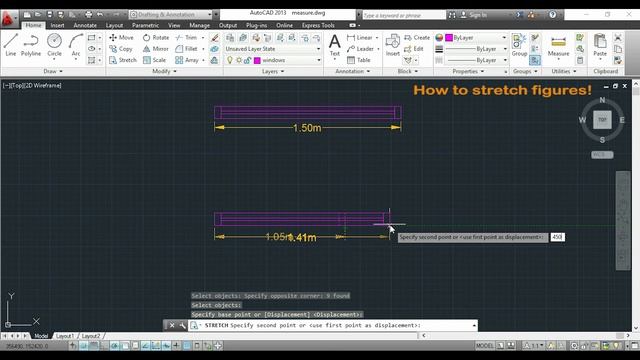Click the Group tool

tap(519, 45)
